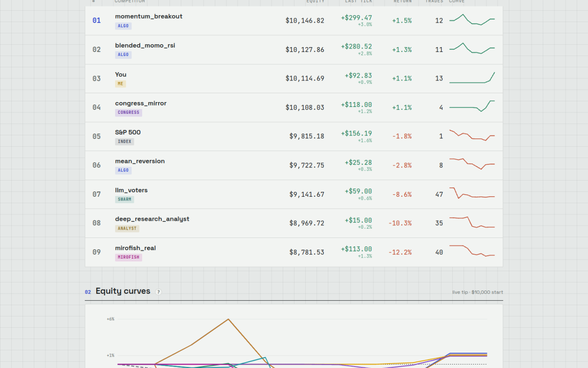Click the Equity curves section heading
Image resolution: width=588 pixels, height=368 pixels.
click(123, 291)
